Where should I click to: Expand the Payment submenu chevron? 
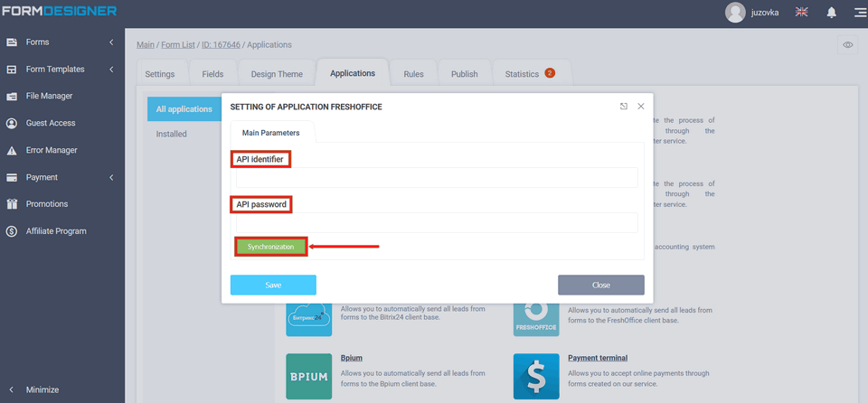[111, 177]
